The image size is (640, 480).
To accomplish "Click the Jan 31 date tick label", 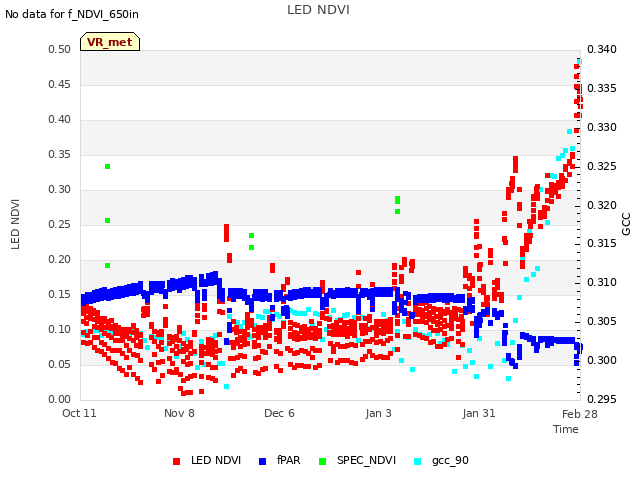I will pyautogui.click(x=479, y=413).
